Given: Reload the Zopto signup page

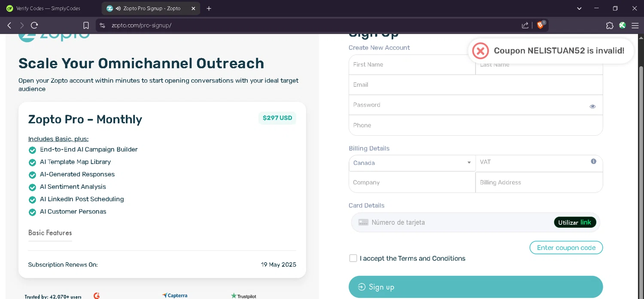Looking at the screenshot, I should [35, 25].
